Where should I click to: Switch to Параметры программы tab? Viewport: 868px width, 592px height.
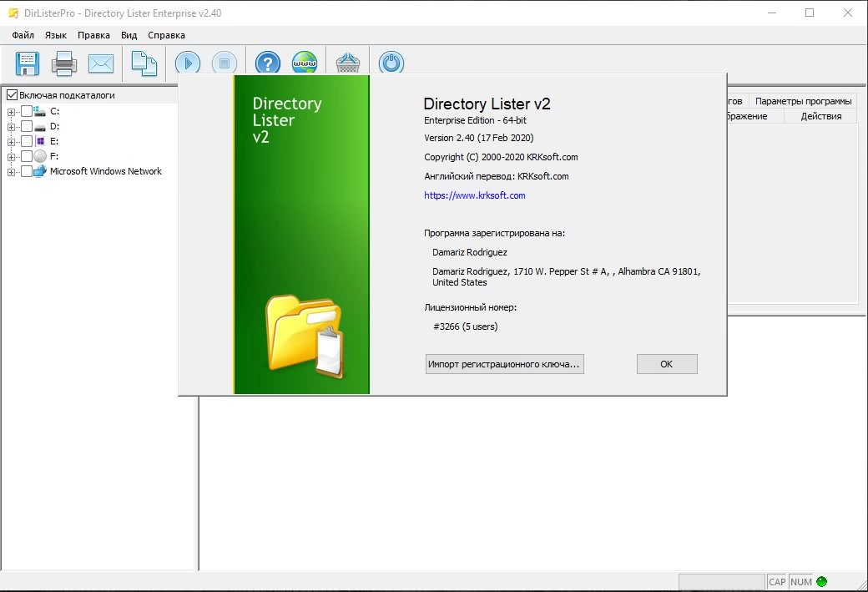point(803,101)
